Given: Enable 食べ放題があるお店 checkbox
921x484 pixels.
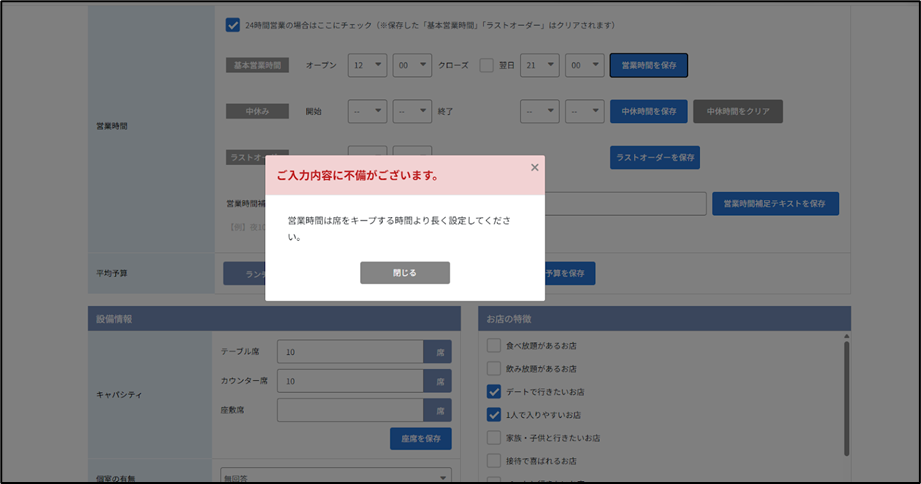Looking at the screenshot, I should tap(493, 346).
